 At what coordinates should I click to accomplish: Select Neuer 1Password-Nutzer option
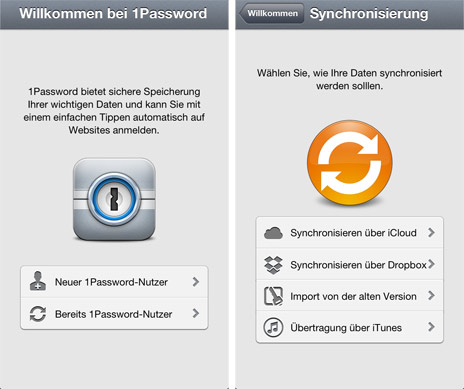(x=114, y=282)
